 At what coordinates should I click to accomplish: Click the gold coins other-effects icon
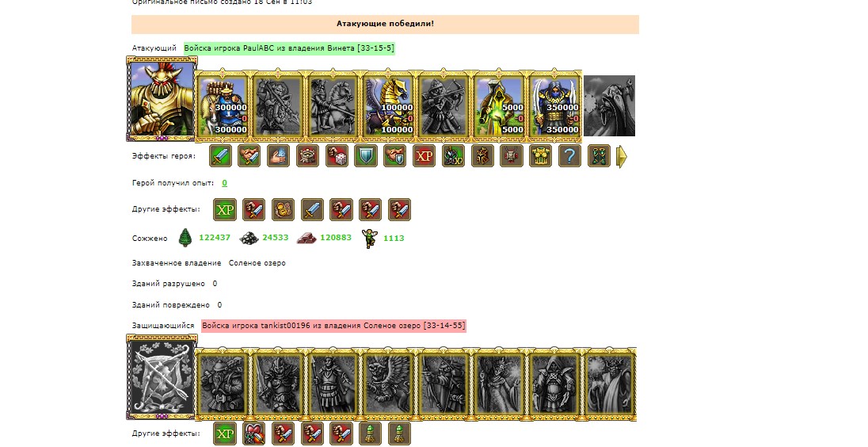283,210
